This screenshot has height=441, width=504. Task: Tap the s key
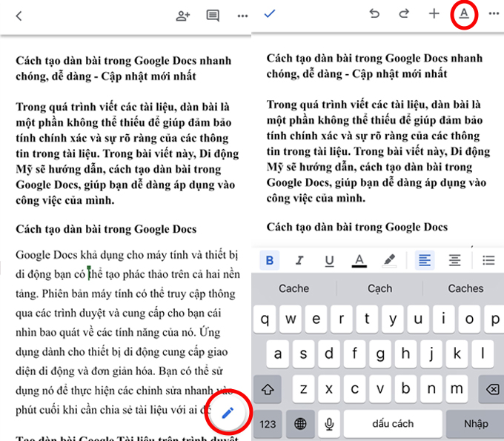click(x=303, y=354)
